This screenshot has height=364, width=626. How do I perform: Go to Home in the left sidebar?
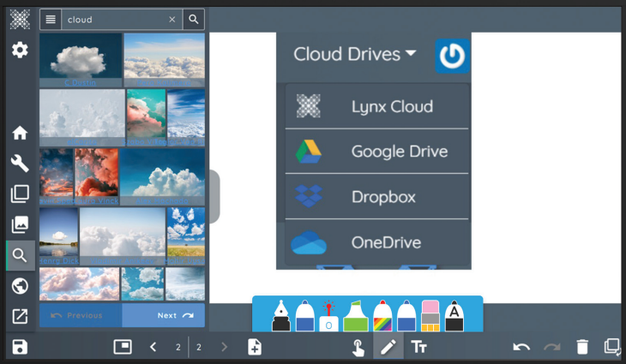pyautogui.click(x=20, y=133)
